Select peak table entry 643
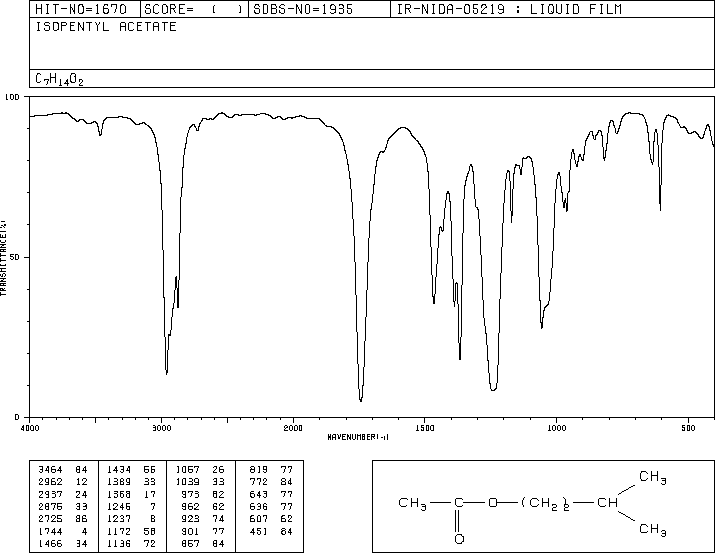This screenshot has width=715, height=553. pos(271,494)
